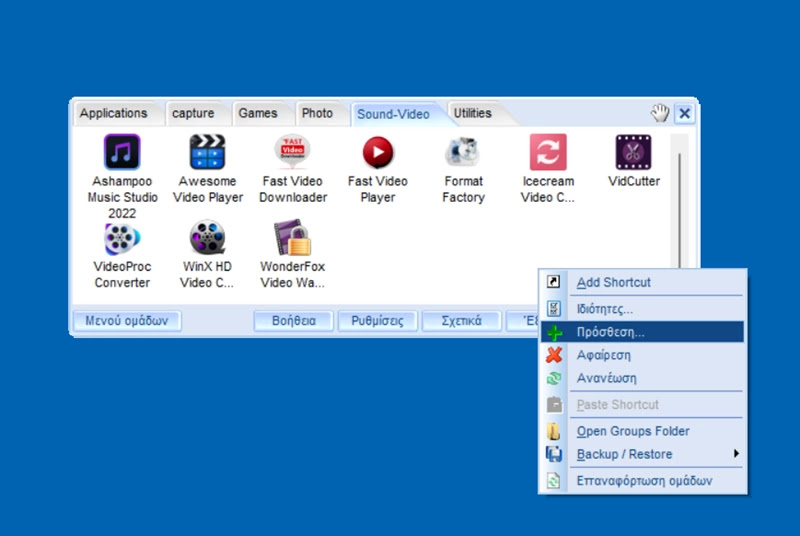The image size is (800, 536).
Task: Expand the Backup / Restore submenu
Action: pos(642,454)
